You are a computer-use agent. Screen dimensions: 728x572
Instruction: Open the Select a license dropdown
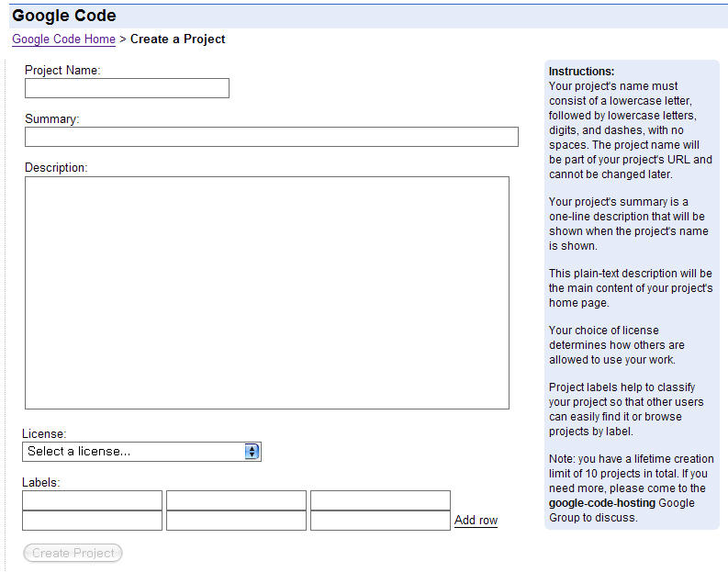click(x=141, y=452)
